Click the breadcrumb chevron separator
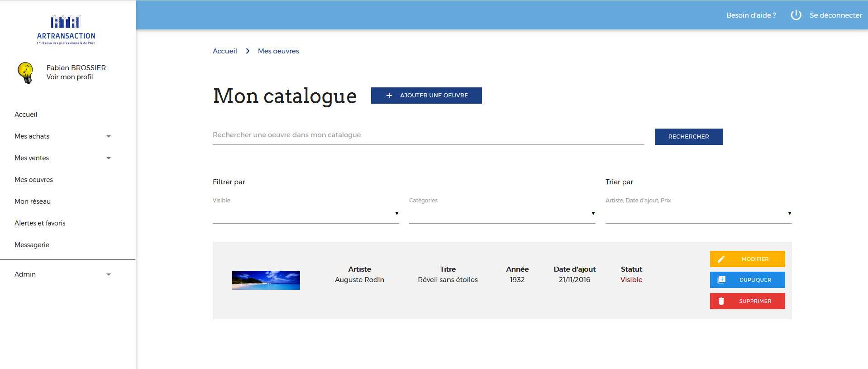This screenshot has height=369, width=868. [248, 51]
